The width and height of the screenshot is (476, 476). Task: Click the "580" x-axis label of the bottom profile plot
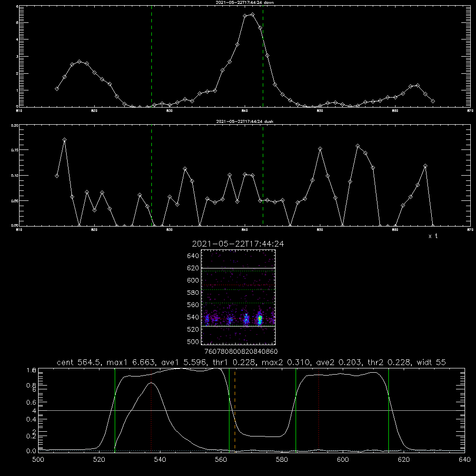coord(282,460)
